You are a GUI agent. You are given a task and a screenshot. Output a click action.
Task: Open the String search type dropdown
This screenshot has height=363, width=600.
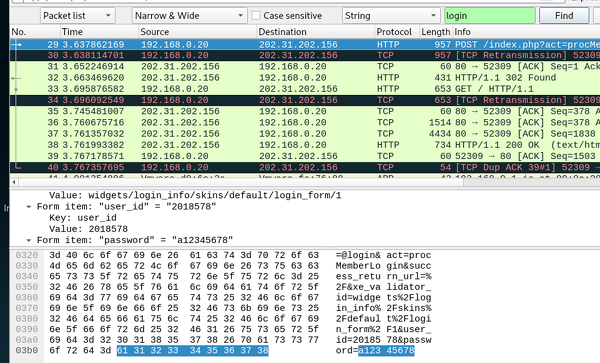[390, 16]
